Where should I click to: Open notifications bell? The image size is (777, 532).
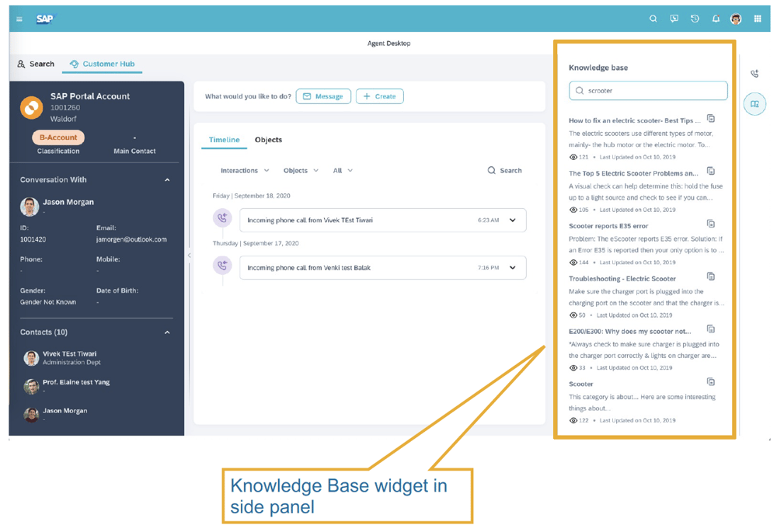[x=716, y=19]
